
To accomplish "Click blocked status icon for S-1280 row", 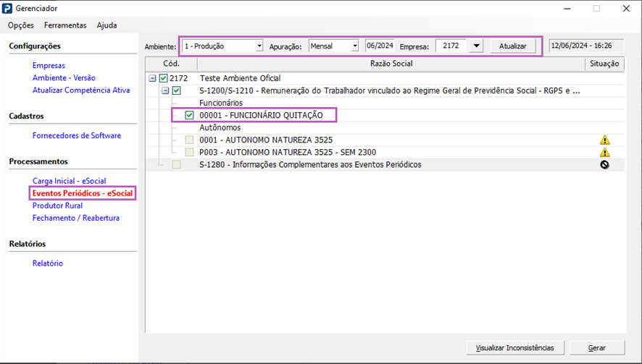I will tap(604, 165).
